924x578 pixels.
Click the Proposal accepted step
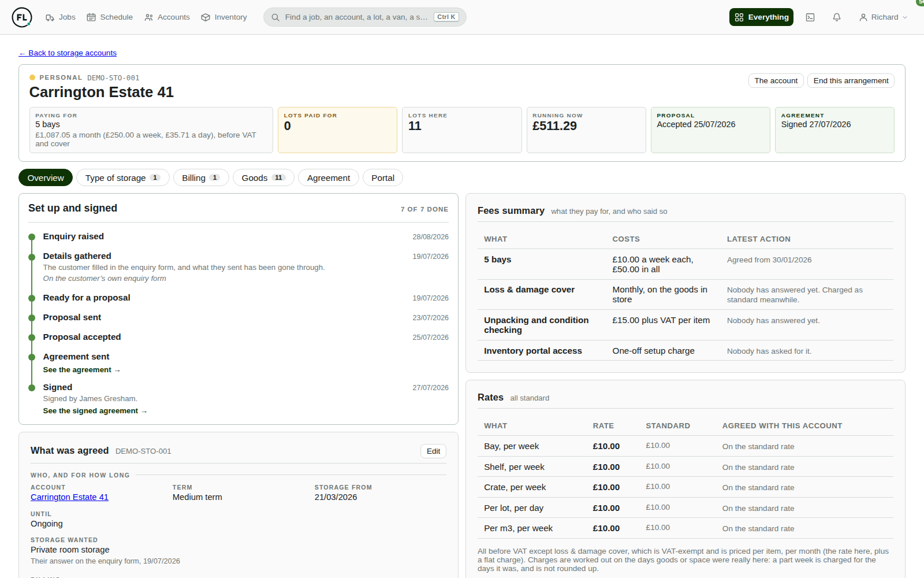click(x=239, y=337)
